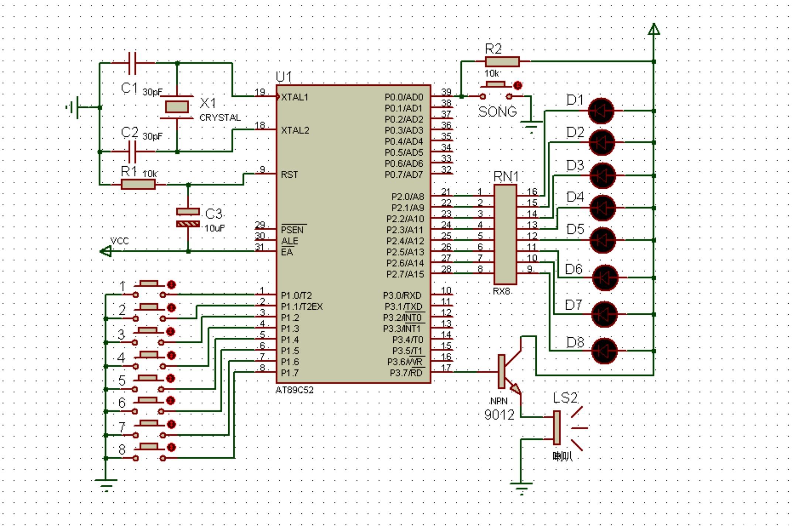The height and width of the screenshot is (532, 793).
Task: Click the "AT89C52" part label
Action: (294, 391)
